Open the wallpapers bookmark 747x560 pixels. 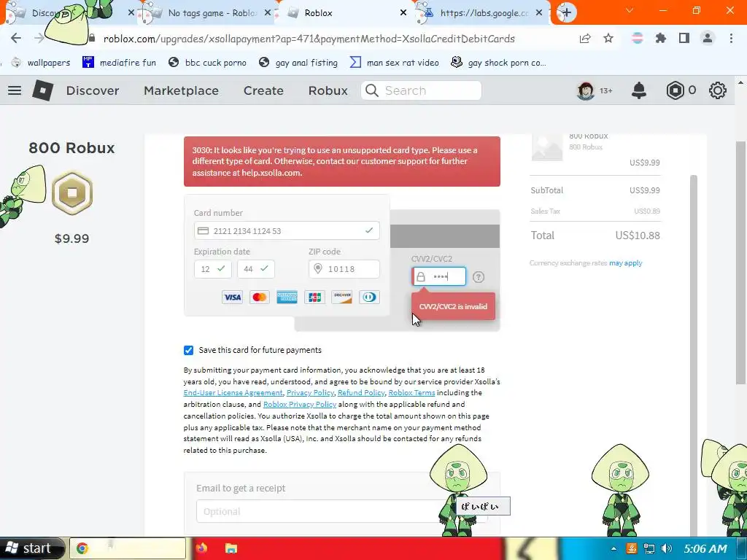(x=41, y=63)
